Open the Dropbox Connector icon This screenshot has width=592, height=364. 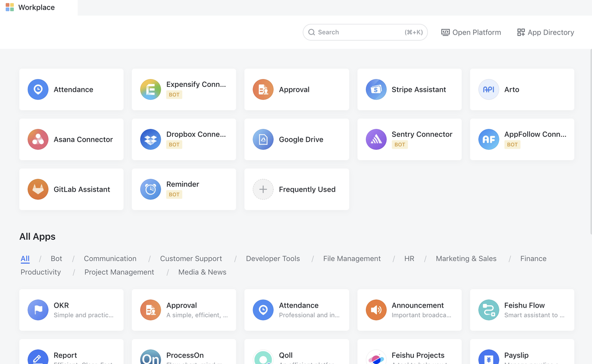tap(151, 140)
